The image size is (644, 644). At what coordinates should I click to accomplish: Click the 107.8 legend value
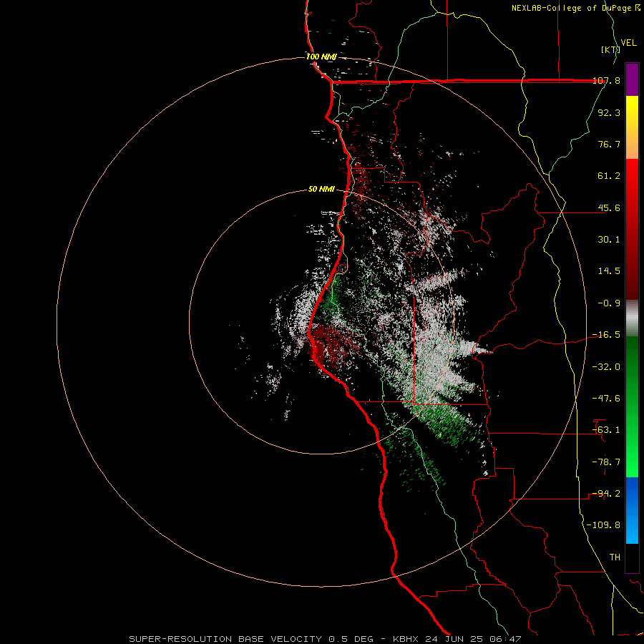(x=606, y=80)
